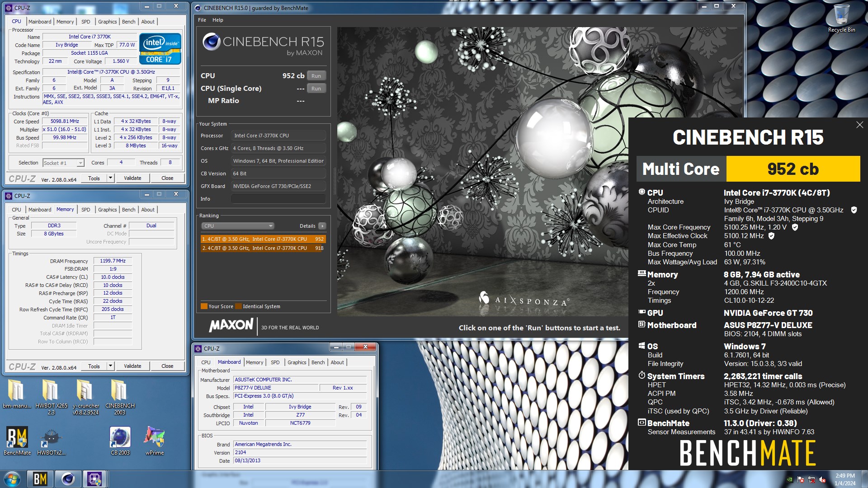Click the Motherboard icon in BenchMate panel

pos(642,324)
